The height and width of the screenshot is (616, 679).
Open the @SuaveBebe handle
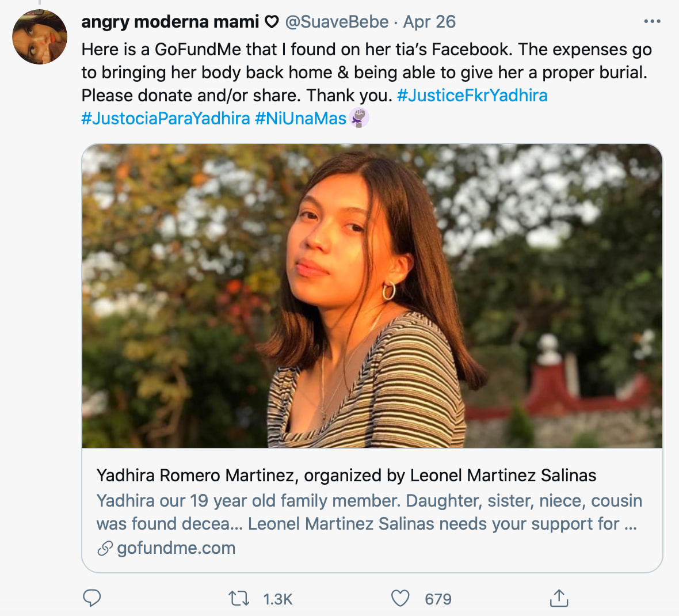tap(337, 22)
